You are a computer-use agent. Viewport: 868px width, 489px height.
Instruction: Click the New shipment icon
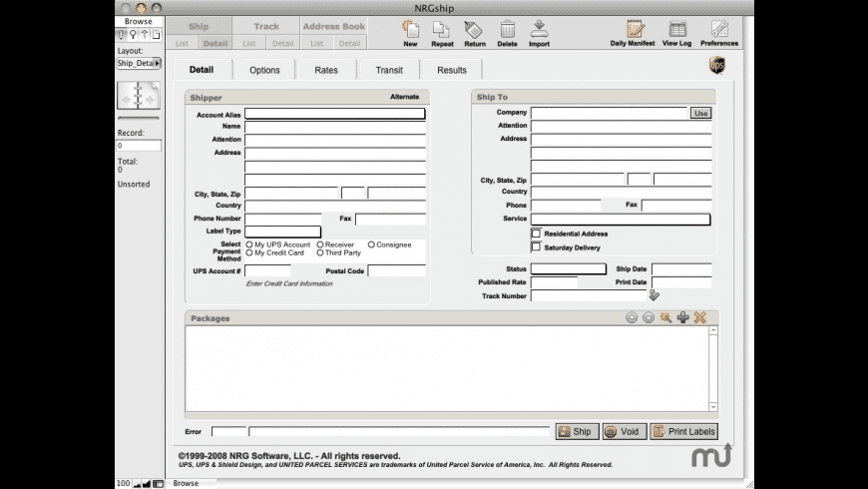[410, 30]
